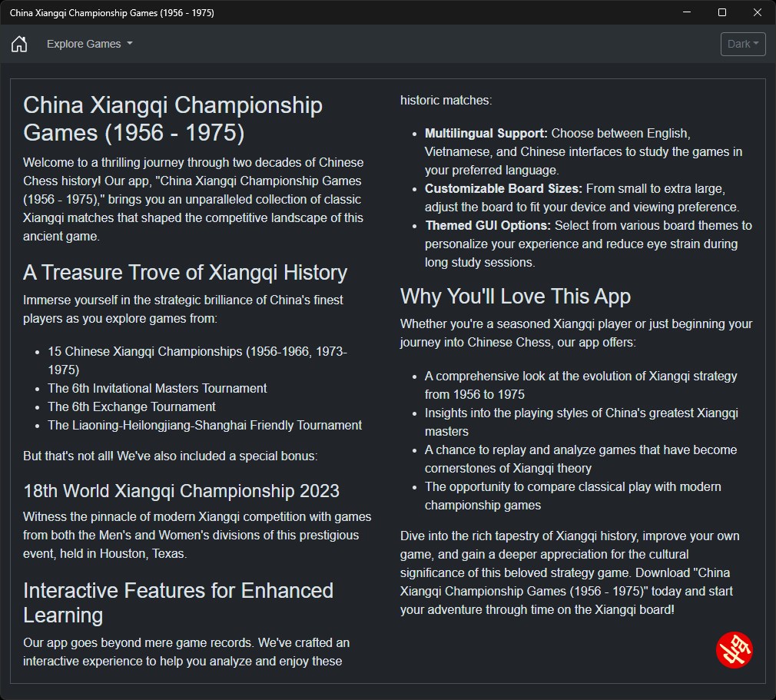Click the Interactive Features for Enhanced Learning heading

(x=178, y=602)
